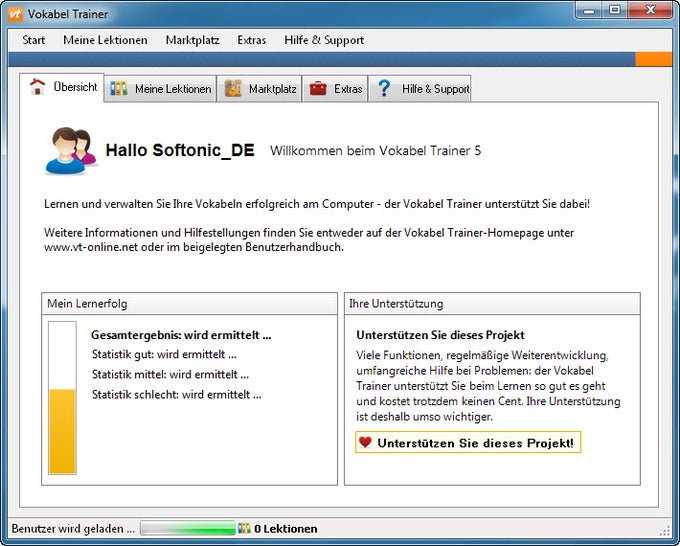Minimize the Vokabel Trainer window
This screenshot has width=680, height=546.
tap(589, 10)
